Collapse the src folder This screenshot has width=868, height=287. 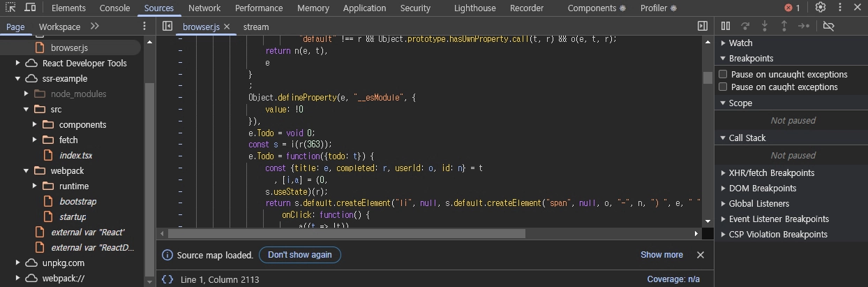(27, 109)
